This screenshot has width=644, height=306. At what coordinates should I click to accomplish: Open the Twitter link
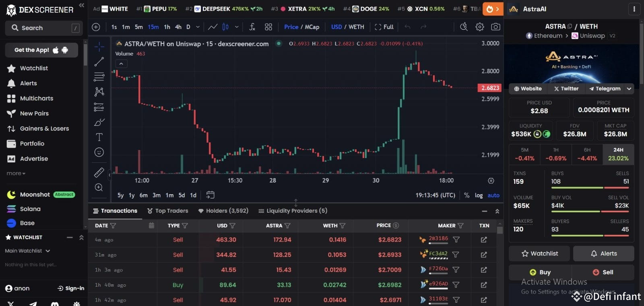[x=566, y=88]
